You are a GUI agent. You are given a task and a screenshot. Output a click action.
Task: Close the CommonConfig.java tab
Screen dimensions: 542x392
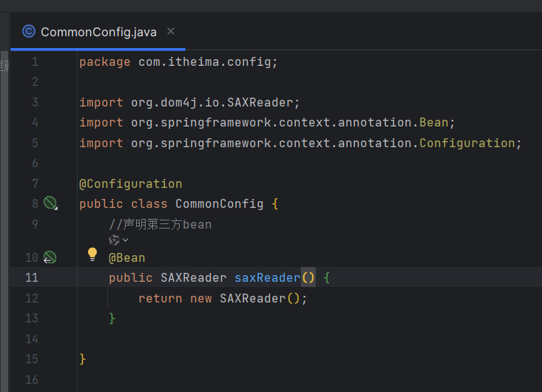tap(171, 31)
